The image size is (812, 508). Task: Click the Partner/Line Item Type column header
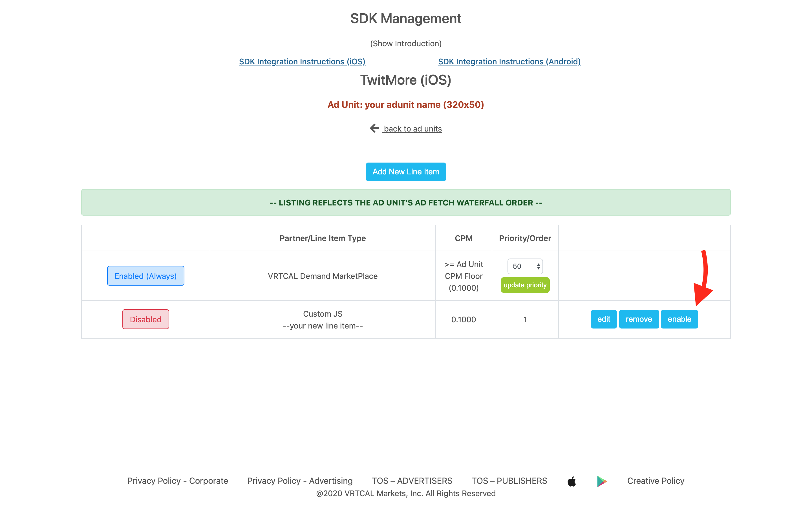point(323,238)
